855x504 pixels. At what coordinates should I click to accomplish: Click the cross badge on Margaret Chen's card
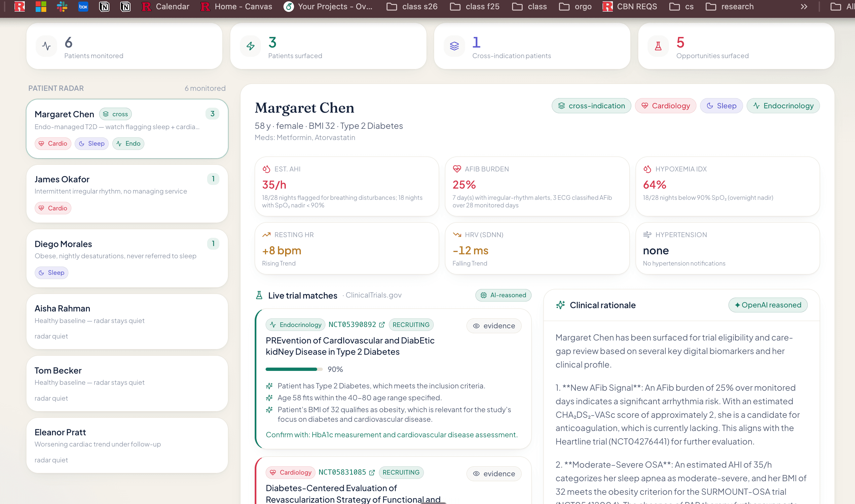(x=116, y=114)
